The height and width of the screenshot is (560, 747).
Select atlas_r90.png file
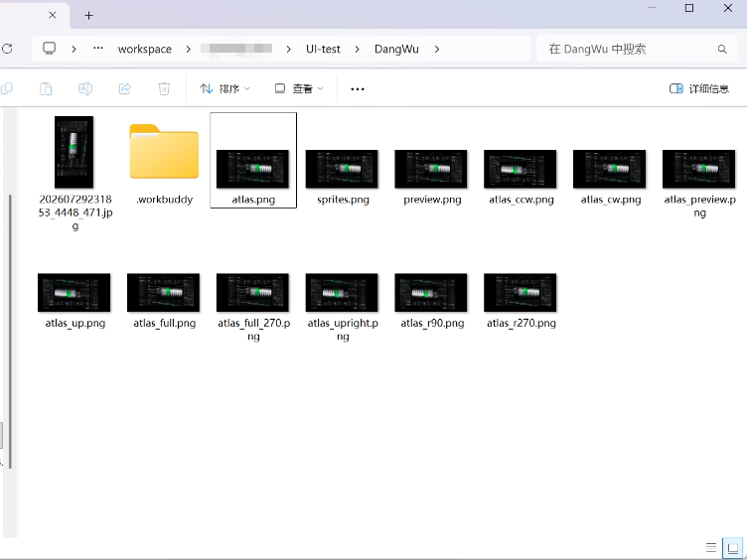(x=432, y=301)
